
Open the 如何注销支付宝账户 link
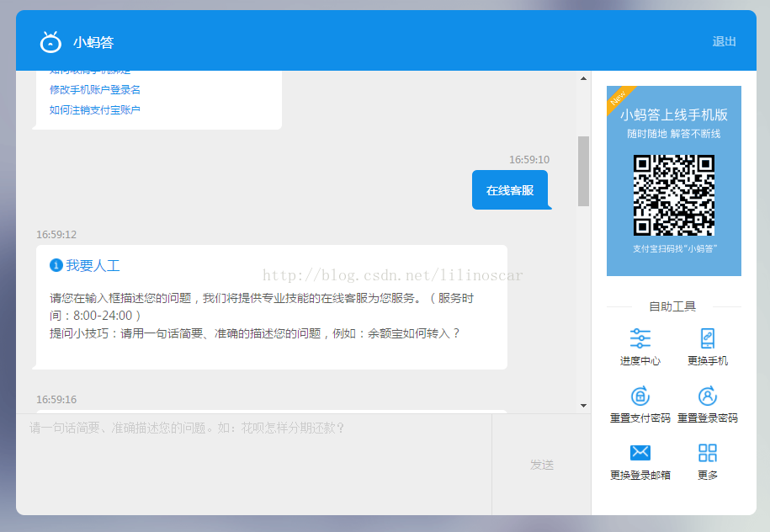[95, 110]
